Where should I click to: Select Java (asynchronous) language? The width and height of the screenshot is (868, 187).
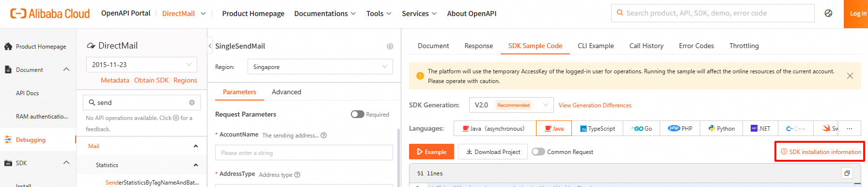pos(495,129)
